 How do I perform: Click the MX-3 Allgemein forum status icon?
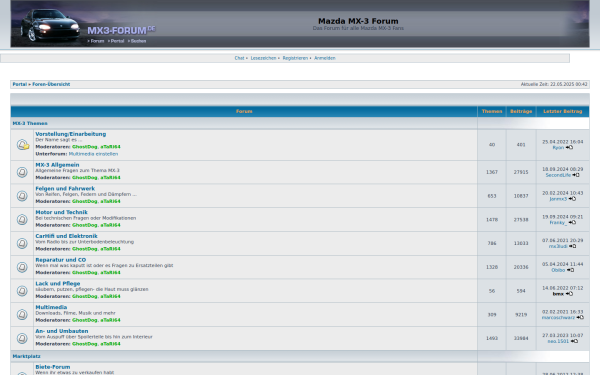pyautogui.click(x=22, y=172)
